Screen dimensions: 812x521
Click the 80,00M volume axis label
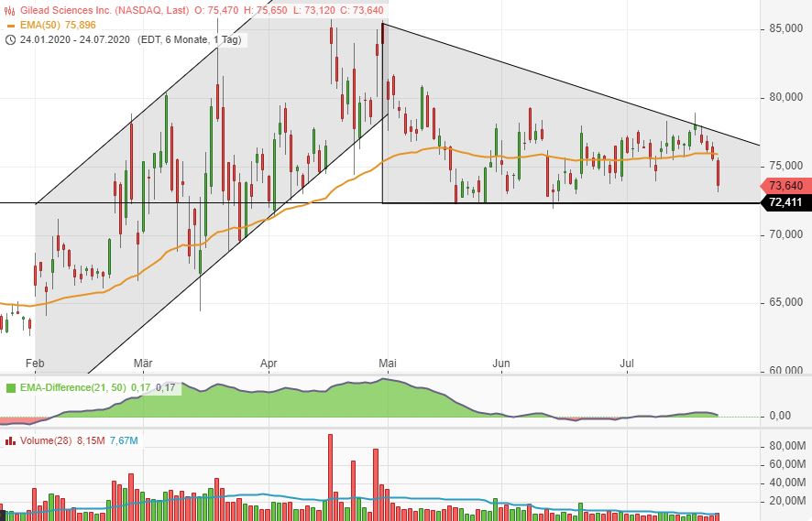pyautogui.click(x=786, y=446)
